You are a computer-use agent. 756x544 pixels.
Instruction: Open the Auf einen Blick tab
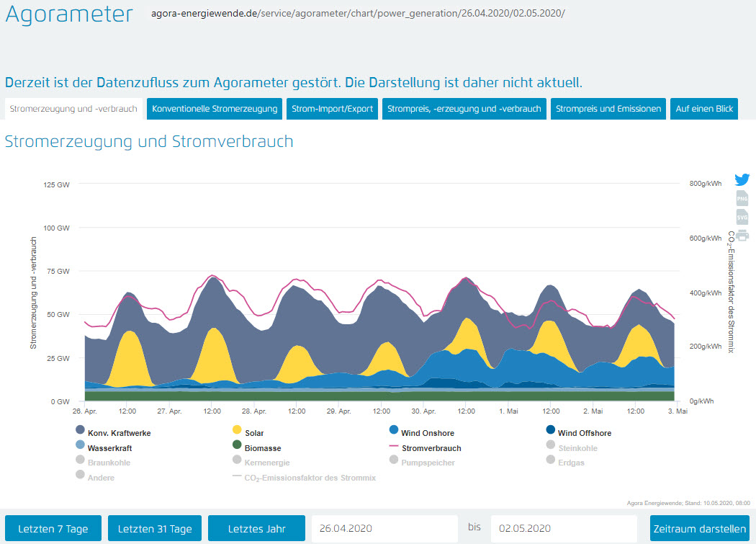point(704,109)
